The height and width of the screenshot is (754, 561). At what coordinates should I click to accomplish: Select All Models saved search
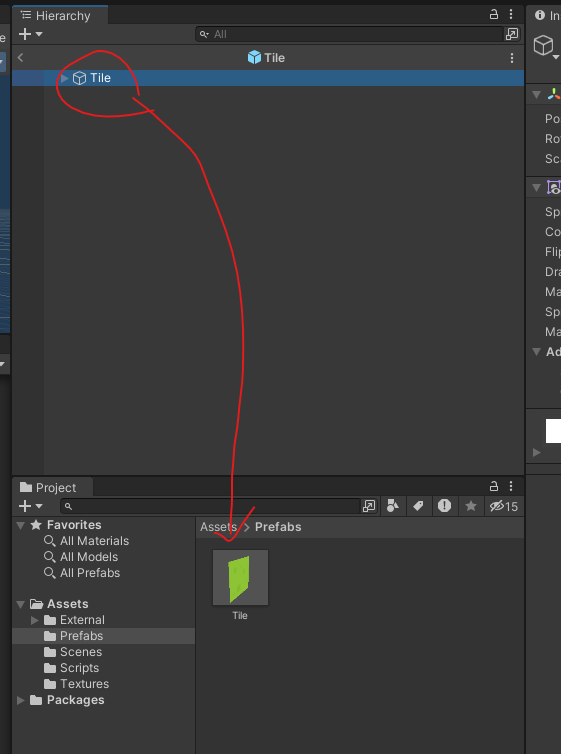[x=89, y=557]
